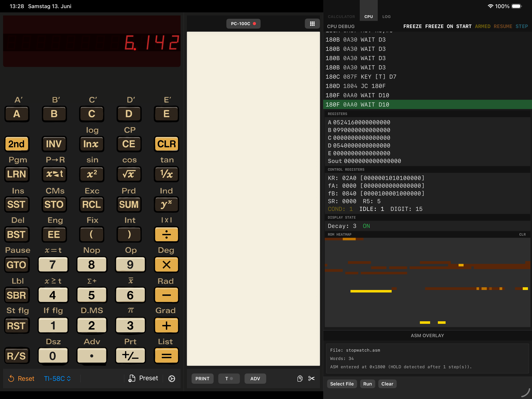Screen dimensions: 532x399
Task: Click the 180C KEY [T] D7 row
Action: pos(427,77)
